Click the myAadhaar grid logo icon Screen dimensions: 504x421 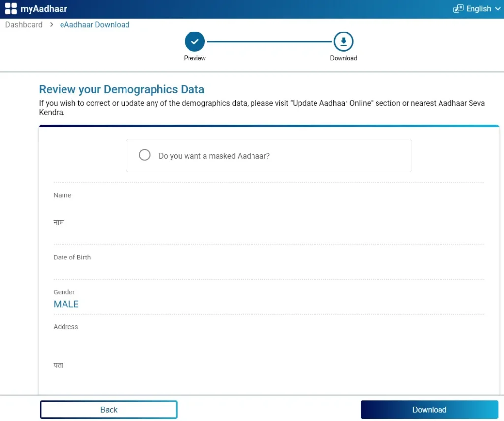tap(10, 8)
